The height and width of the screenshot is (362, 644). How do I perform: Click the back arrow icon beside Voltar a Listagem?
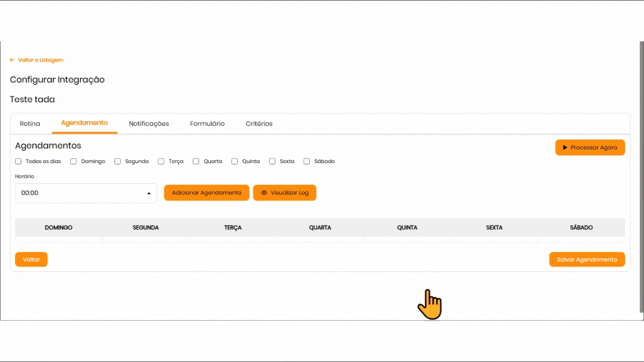[x=12, y=60]
